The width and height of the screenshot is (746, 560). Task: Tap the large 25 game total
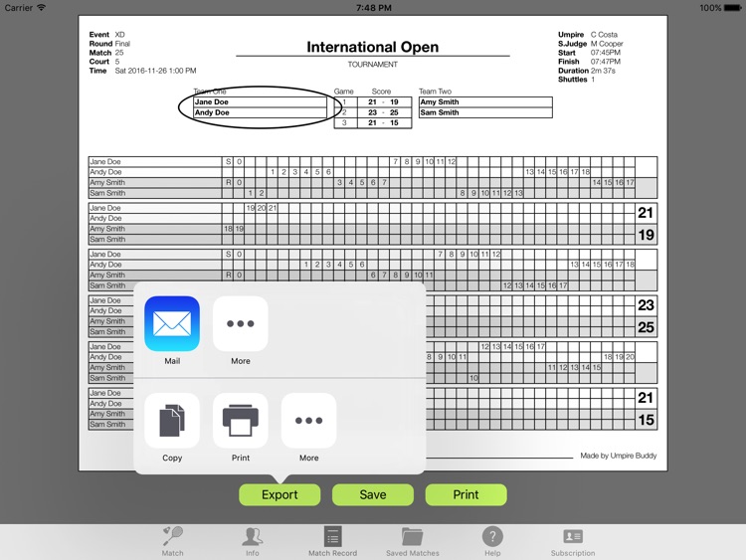(x=646, y=327)
